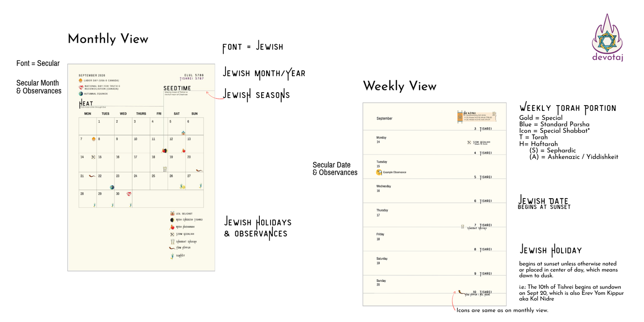This screenshot has width=644, height=322.
Task: Click '(A) = Ashkenazic / Yiddishkeit' line
Action: pyautogui.click(x=574, y=157)
